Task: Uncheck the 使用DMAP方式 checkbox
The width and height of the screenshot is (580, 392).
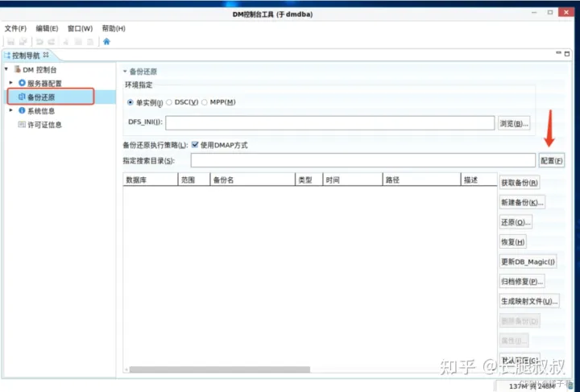Action: pos(195,145)
